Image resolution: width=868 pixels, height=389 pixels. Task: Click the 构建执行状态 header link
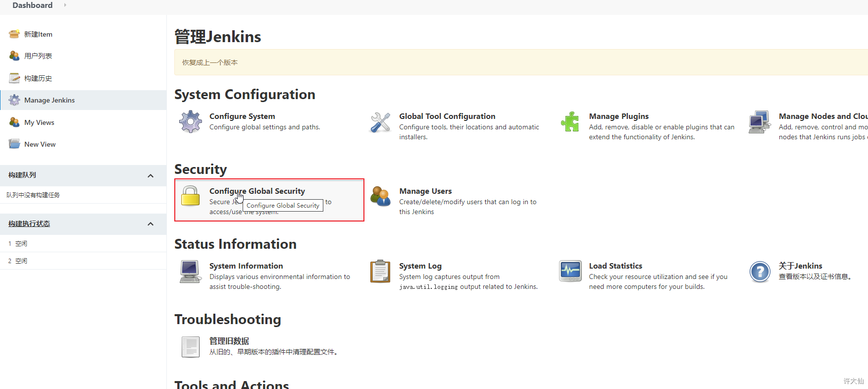[x=29, y=224]
